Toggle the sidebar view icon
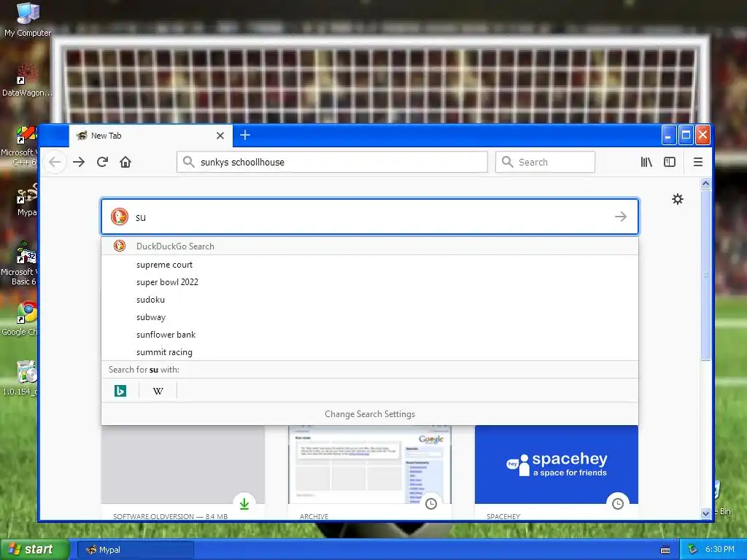This screenshot has width=747, height=560. click(670, 162)
